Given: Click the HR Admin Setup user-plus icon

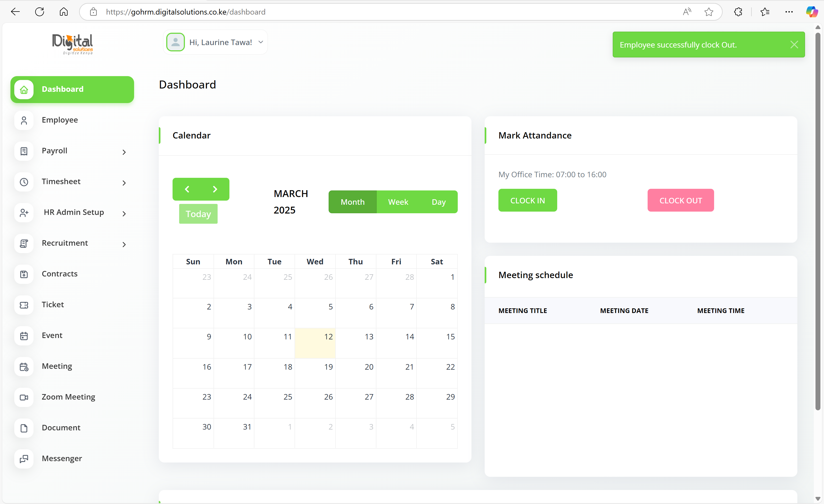Looking at the screenshot, I should pos(24,213).
